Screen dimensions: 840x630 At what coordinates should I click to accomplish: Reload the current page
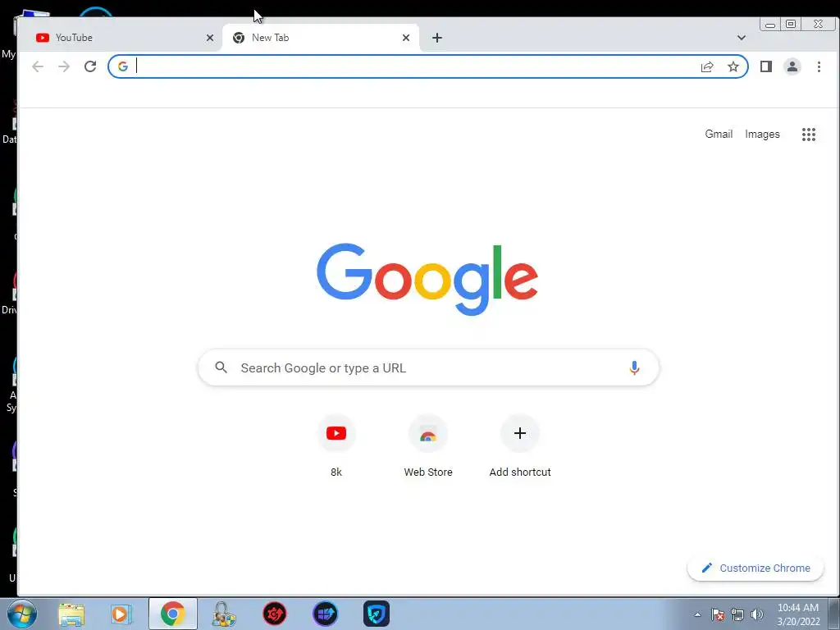tap(90, 66)
